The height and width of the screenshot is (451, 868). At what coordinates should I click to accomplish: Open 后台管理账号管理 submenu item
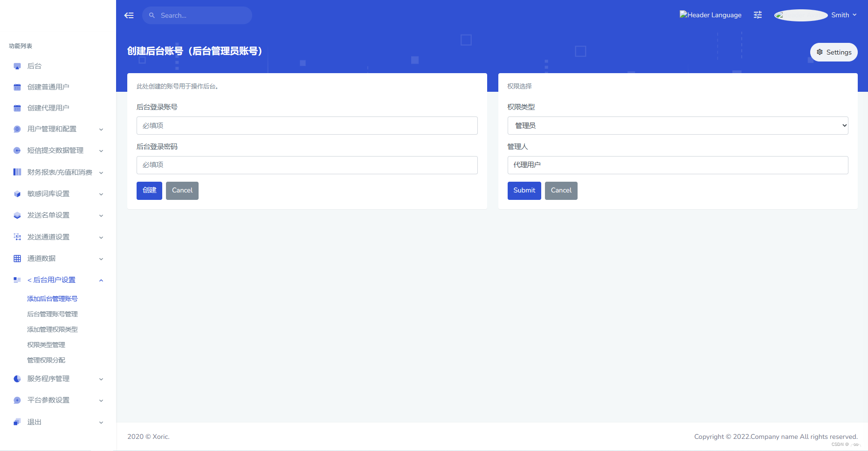point(52,314)
